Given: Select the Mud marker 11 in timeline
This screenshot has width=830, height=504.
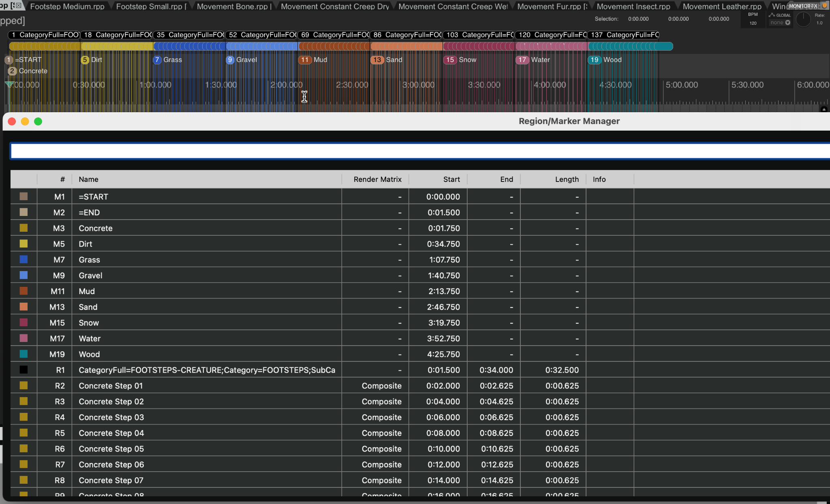Looking at the screenshot, I should pyautogui.click(x=304, y=60).
